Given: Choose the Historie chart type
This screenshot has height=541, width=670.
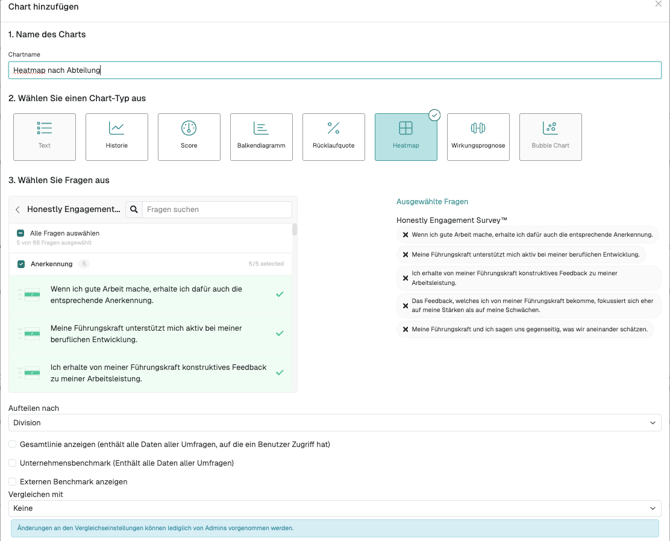Looking at the screenshot, I should pos(117,136).
